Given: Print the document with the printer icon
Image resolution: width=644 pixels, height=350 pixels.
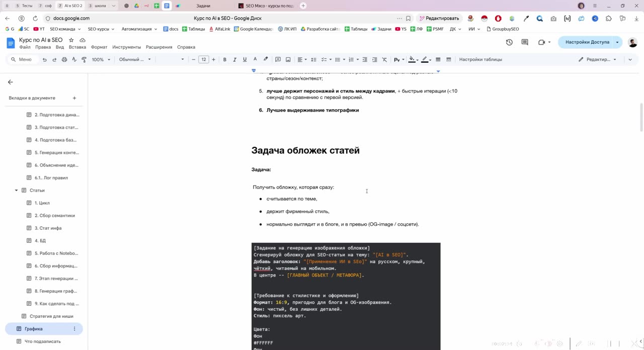Looking at the screenshot, I should click(64, 59).
